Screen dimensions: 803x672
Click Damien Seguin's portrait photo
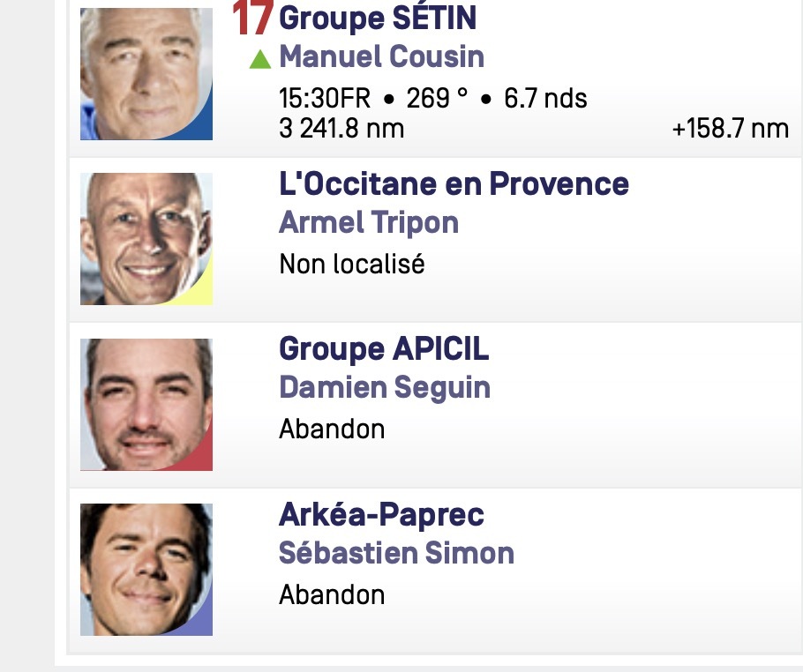(146, 404)
